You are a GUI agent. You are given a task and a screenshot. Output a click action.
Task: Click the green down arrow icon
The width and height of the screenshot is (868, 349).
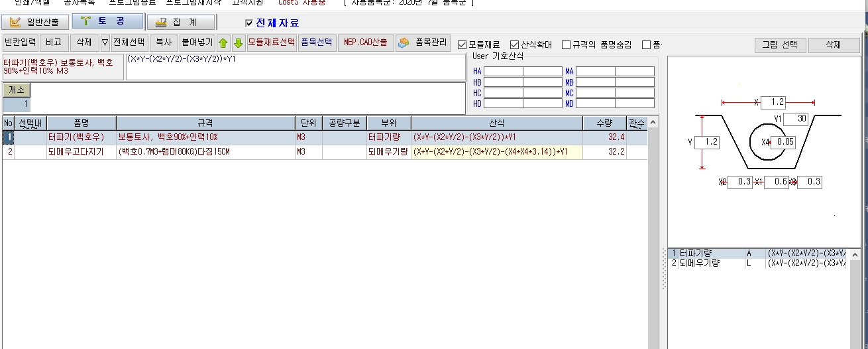click(x=238, y=43)
